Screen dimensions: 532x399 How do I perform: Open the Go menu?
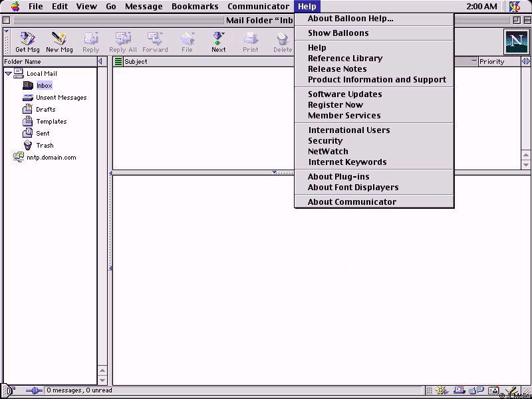pyautogui.click(x=111, y=6)
